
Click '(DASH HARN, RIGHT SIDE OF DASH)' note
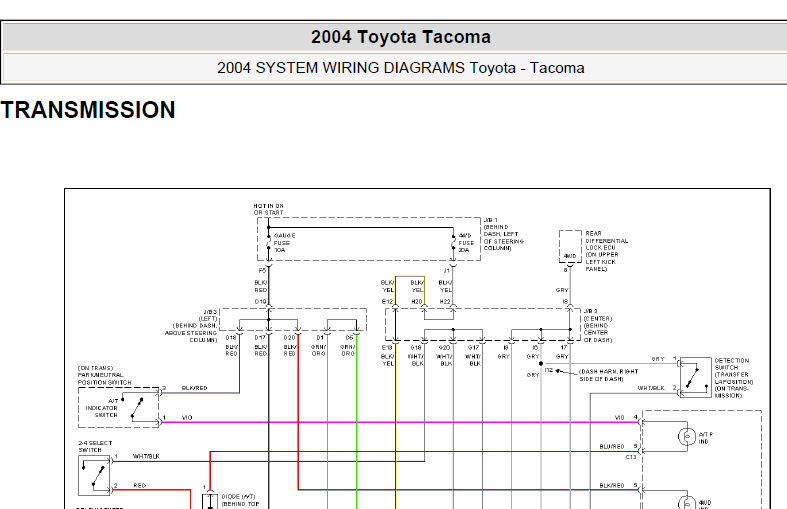click(x=608, y=375)
